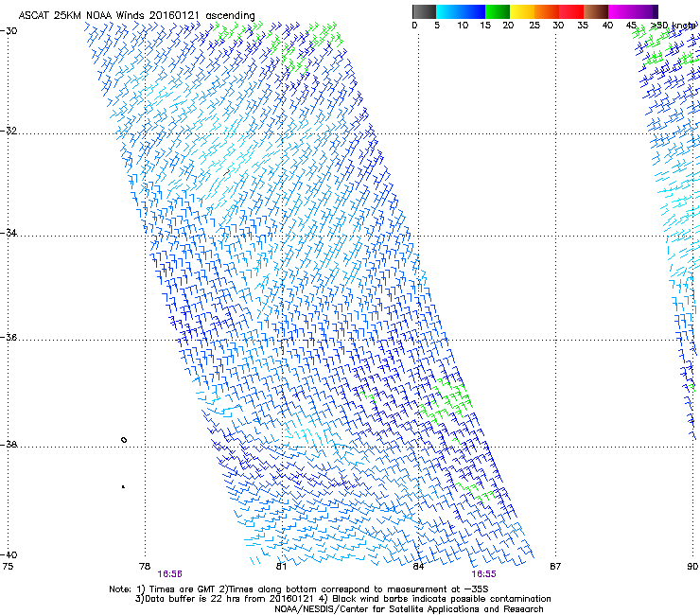Image resolution: width=700 pixels, height=615 pixels.
Task: Click the yellow 20-25 knots legend color
Action: tap(522, 11)
